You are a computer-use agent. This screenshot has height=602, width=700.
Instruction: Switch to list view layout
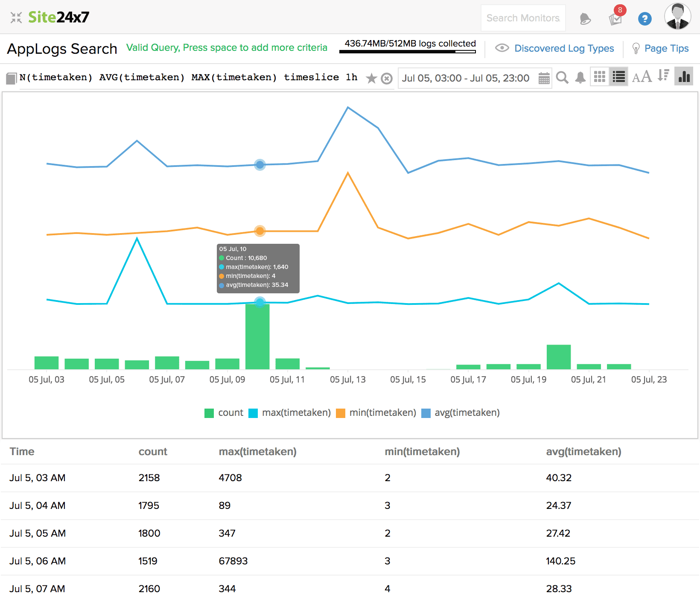618,77
